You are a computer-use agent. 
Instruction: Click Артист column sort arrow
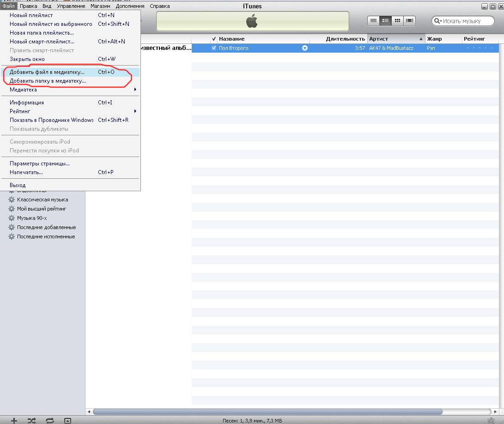click(421, 39)
